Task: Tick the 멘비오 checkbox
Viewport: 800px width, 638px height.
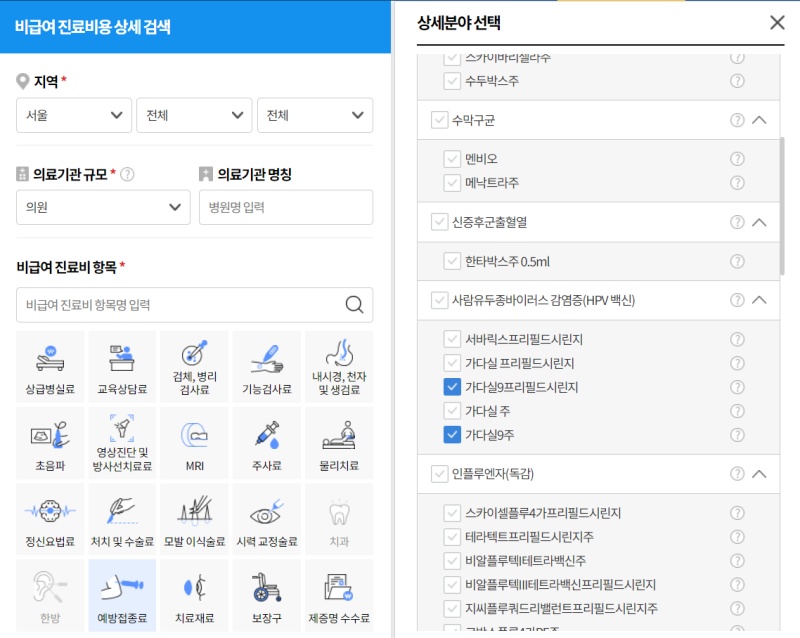Action: click(x=452, y=159)
